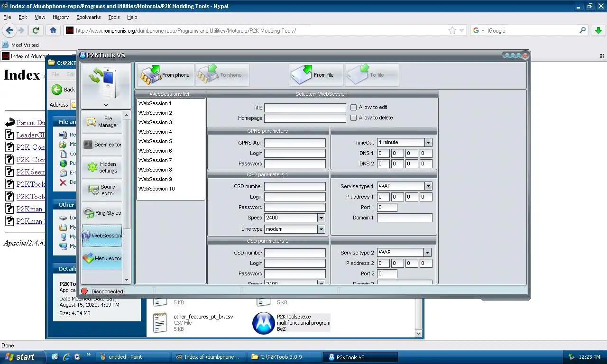
Task: Click the sidebar scroll down arrow
Action: pyautogui.click(x=126, y=280)
